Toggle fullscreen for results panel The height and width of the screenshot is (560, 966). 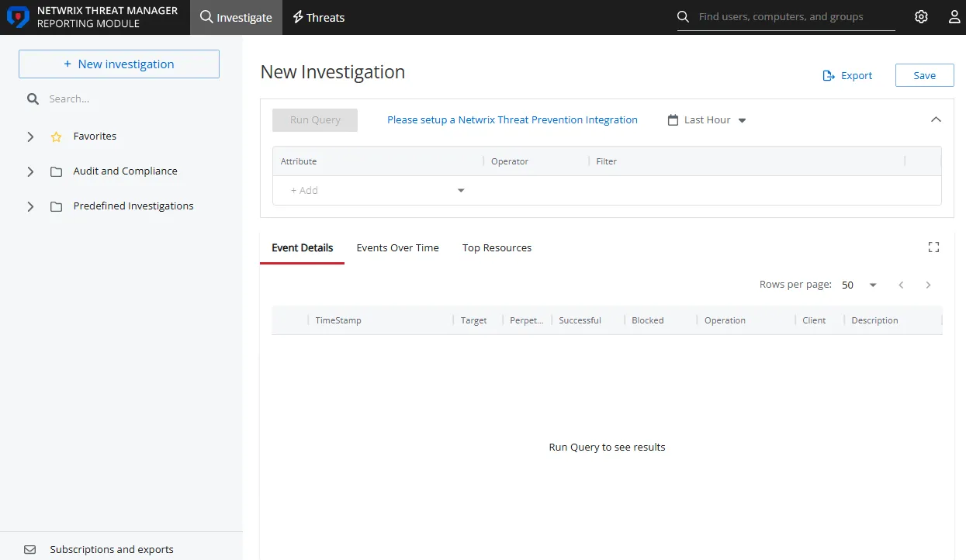[x=933, y=247]
